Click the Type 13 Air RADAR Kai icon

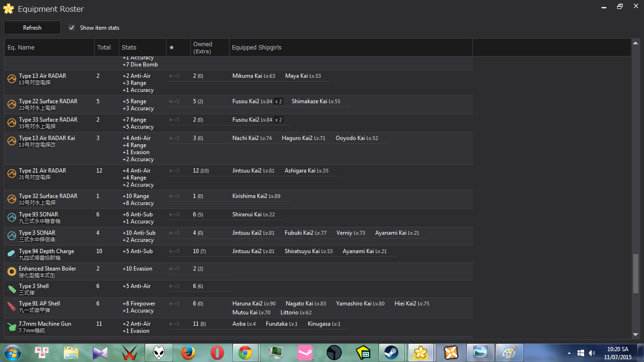[x=12, y=141]
